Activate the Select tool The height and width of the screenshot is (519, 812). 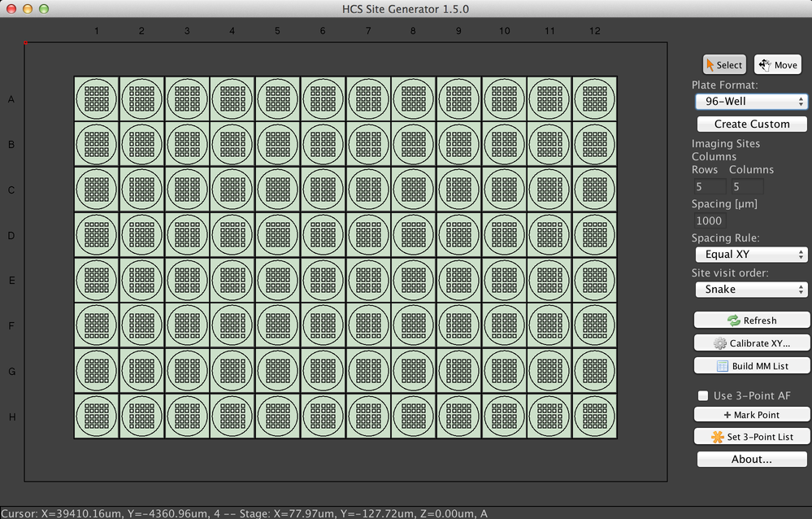click(724, 65)
